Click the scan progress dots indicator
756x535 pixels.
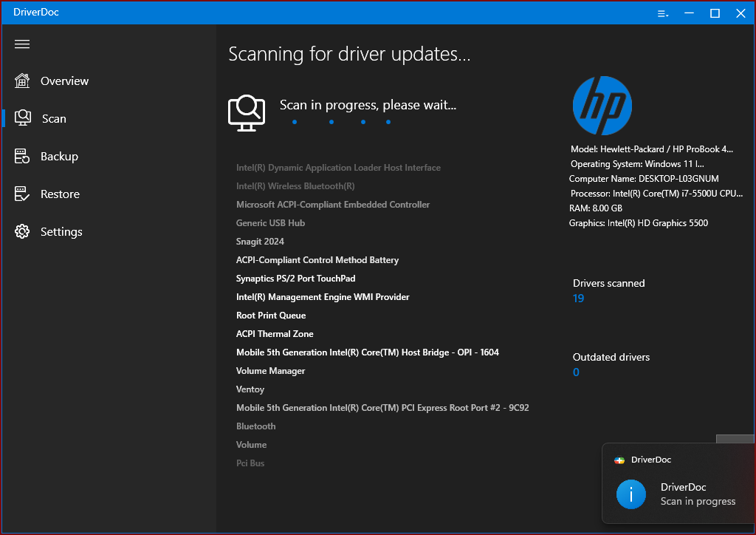341,122
